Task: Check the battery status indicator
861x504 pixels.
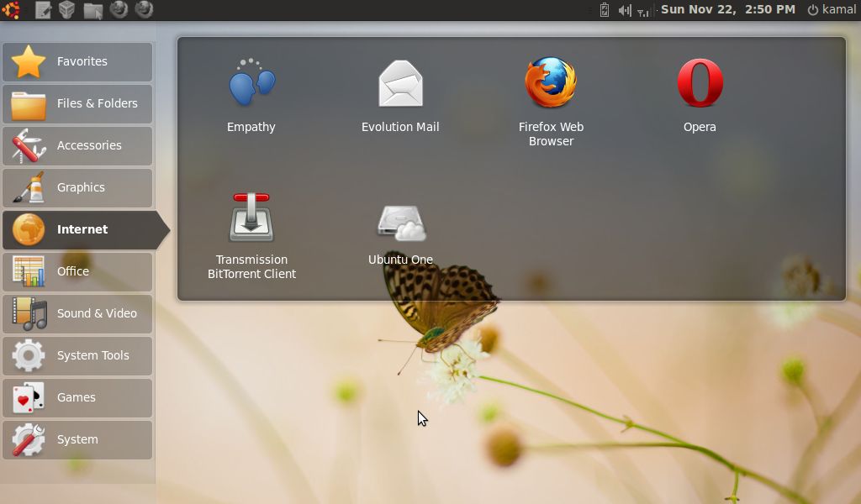Action: (x=604, y=10)
